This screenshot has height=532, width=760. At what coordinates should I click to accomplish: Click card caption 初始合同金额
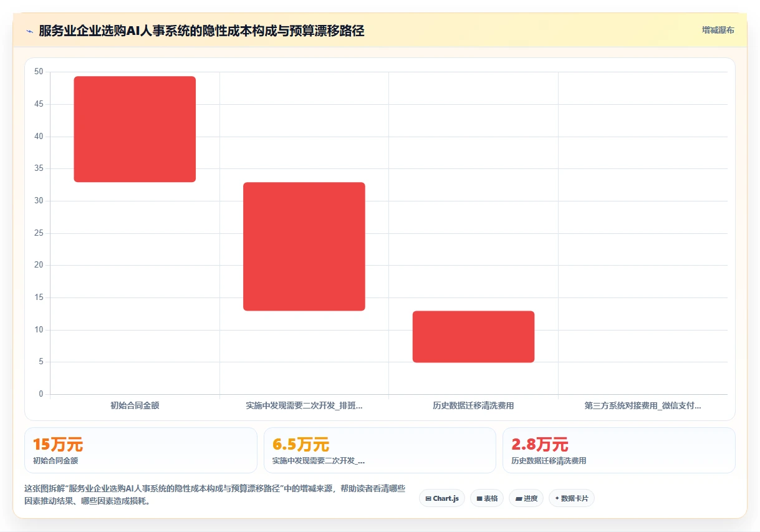point(55,461)
